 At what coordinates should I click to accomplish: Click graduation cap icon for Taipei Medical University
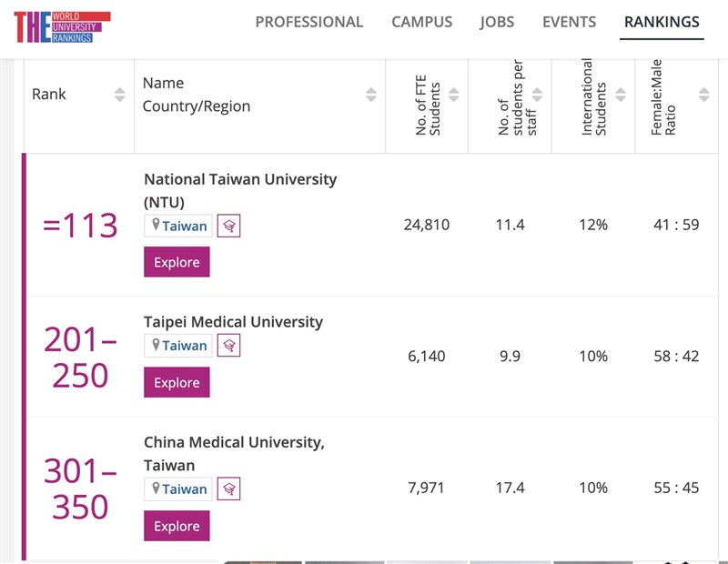tap(229, 346)
